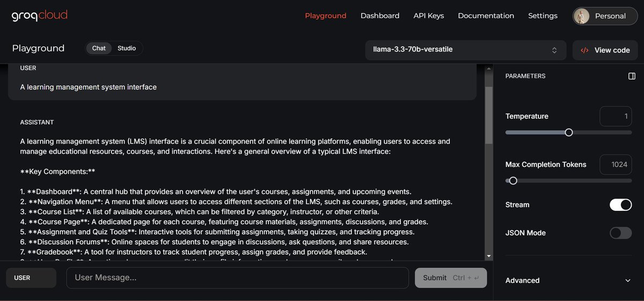Open the API Keys page

coord(429,16)
